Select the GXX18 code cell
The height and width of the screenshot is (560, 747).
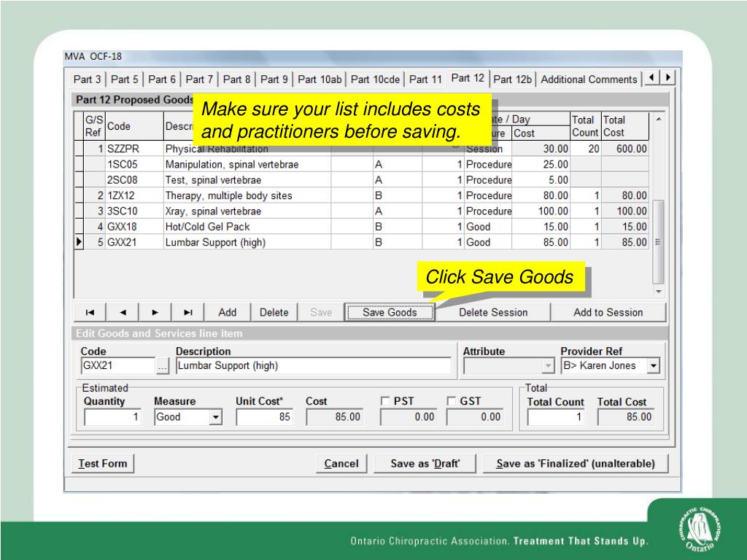[x=134, y=227]
